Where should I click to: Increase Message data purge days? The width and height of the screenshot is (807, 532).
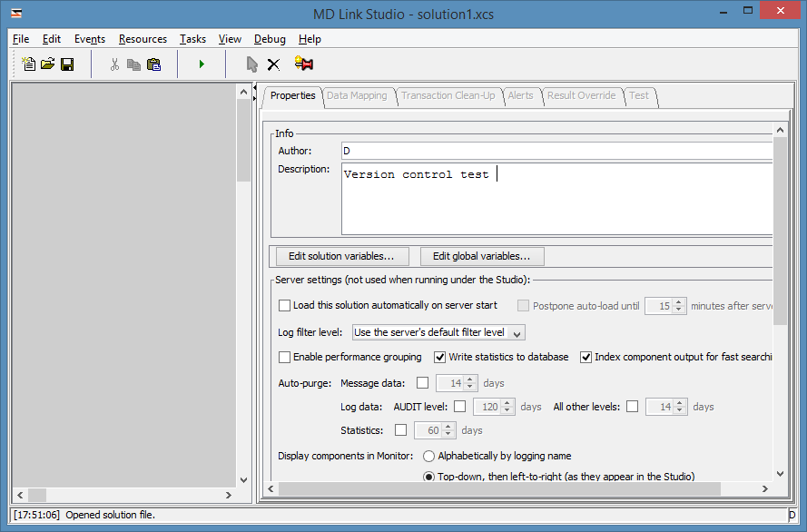click(x=470, y=379)
